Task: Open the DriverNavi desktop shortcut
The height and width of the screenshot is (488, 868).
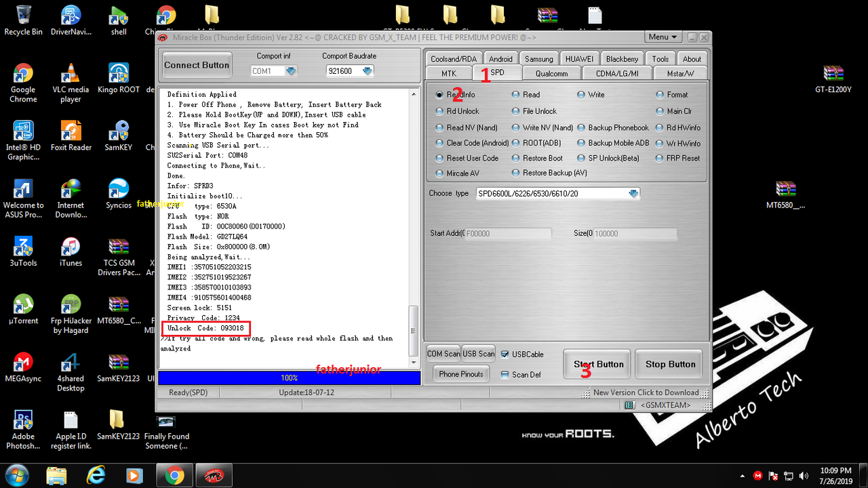Action: [x=71, y=20]
